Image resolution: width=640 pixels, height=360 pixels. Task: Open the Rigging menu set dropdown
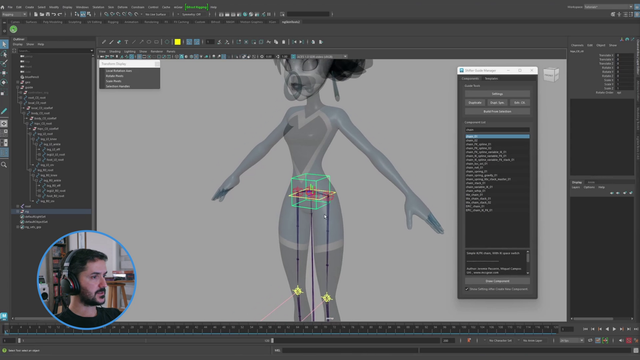[x=14, y=14]
